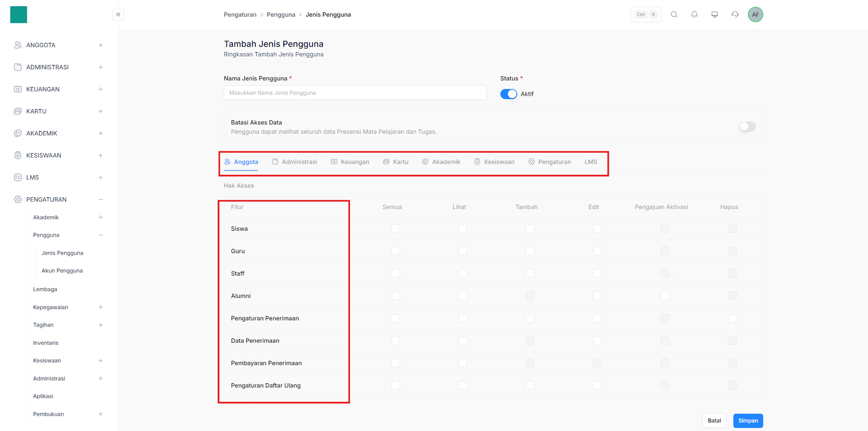Collapse the PENGATURAN menu minus sign
Viewport: 868px width, 431px height.
[x=100, y=199]
